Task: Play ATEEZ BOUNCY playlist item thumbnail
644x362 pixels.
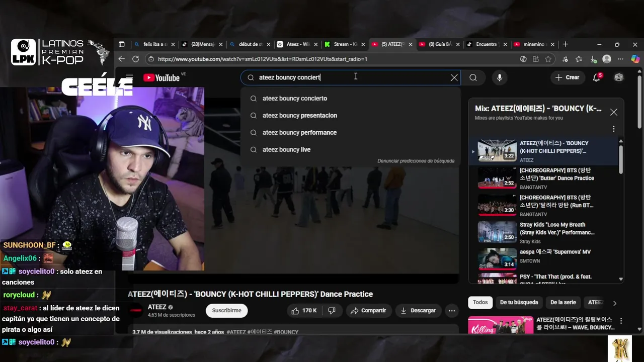Action: (x=497, y=151)
